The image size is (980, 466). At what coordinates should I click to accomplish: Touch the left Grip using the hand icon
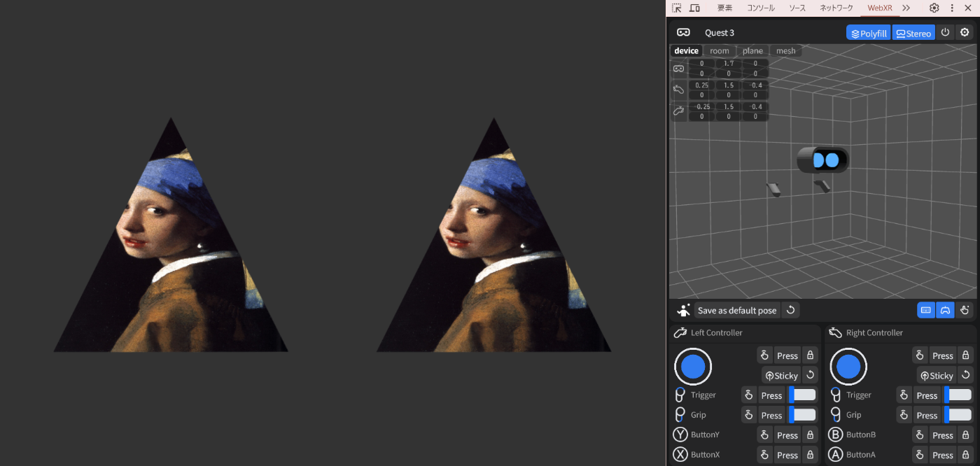click(749, 414)
